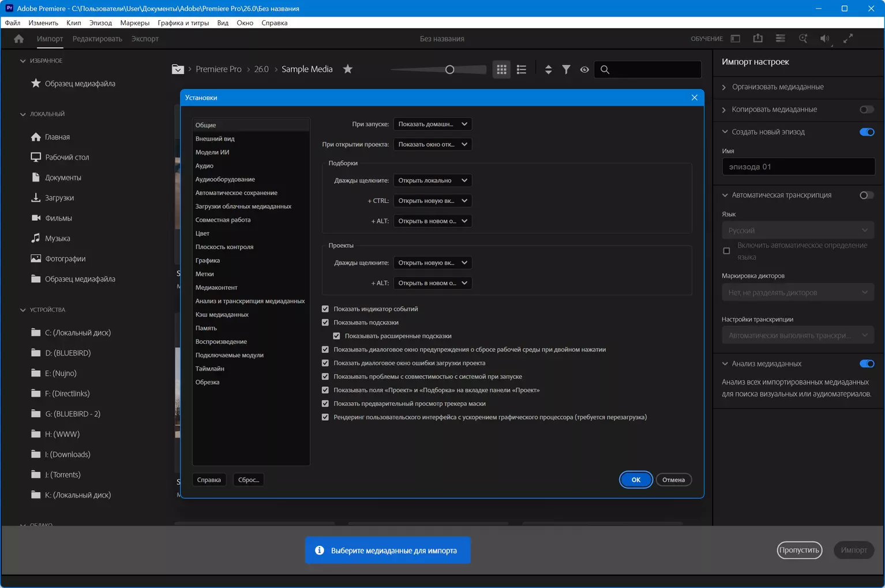885x588 pixels.
Task: Open Подборки Дважды щелкните dropdown
Action: tap(433, 180)
